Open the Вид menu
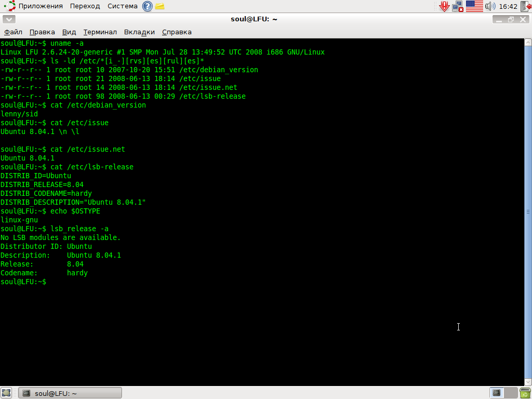The height and width of the screenshot is (399, 532). pos(69,32)
